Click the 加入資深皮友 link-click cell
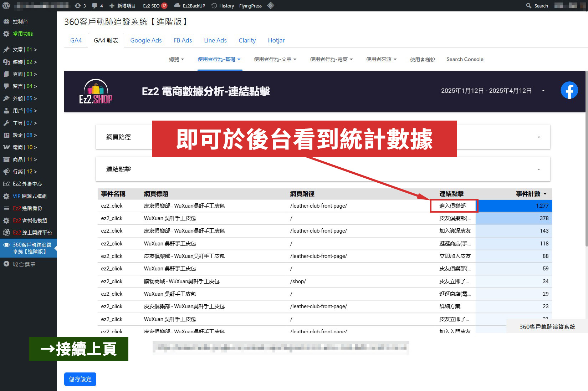The image size is (588, 391). coord(455,231)
